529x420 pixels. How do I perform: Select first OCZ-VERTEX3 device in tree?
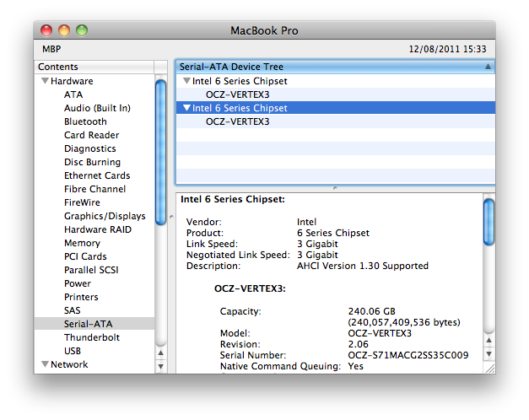pos(238,94)
